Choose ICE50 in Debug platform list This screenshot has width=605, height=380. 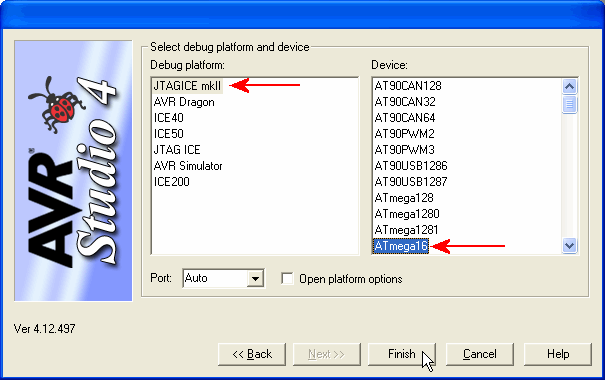click(169, 134)
